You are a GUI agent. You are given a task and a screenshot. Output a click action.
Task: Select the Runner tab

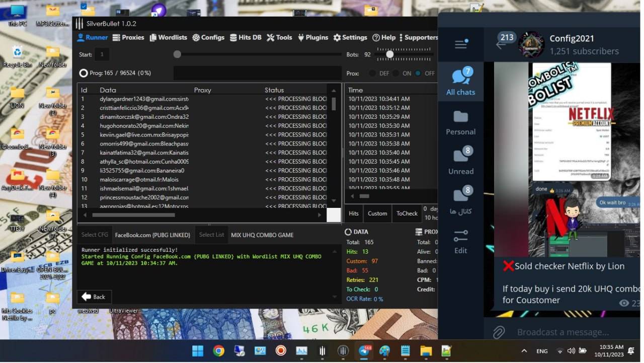[x=93, y=37]
